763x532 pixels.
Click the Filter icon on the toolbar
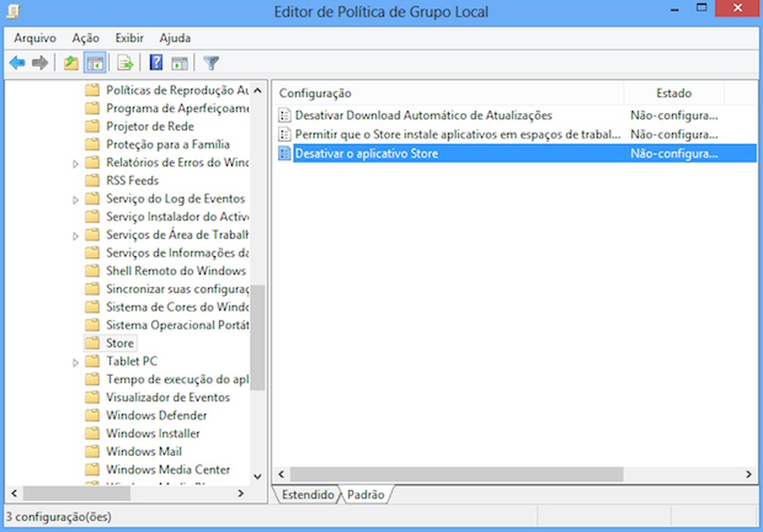pos(210,62)
